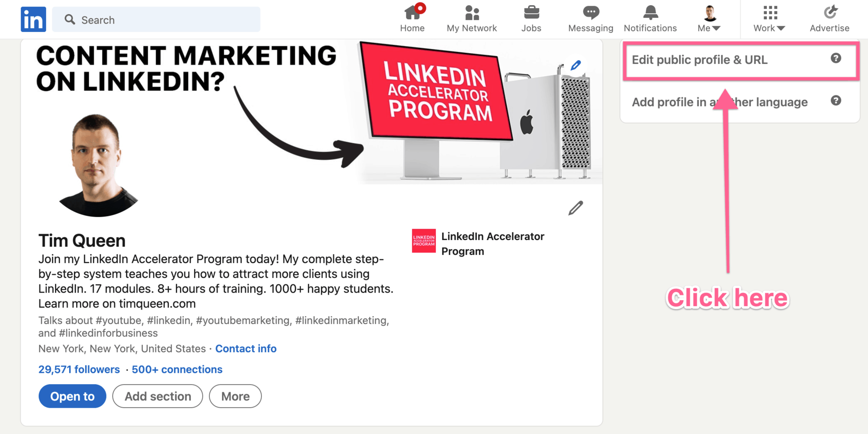
Task: Open Messaging chat bubble icon
Action: 591,13
